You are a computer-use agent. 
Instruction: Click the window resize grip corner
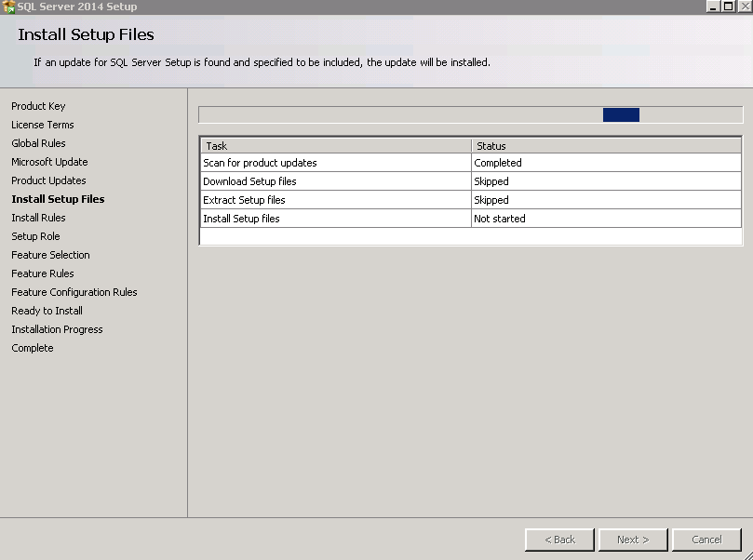pyautogui.click(x=747, y=554)
